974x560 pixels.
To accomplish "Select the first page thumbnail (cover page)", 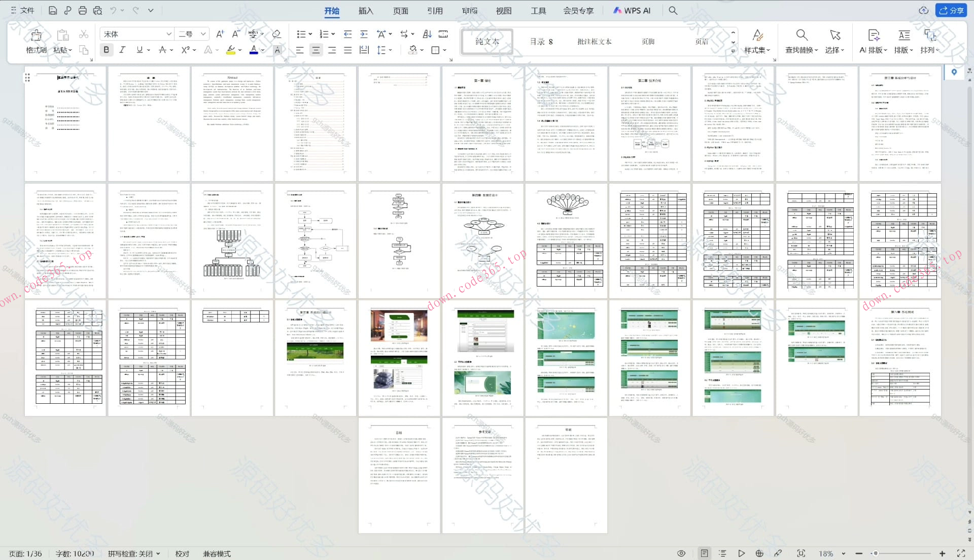I will point(65,123).
